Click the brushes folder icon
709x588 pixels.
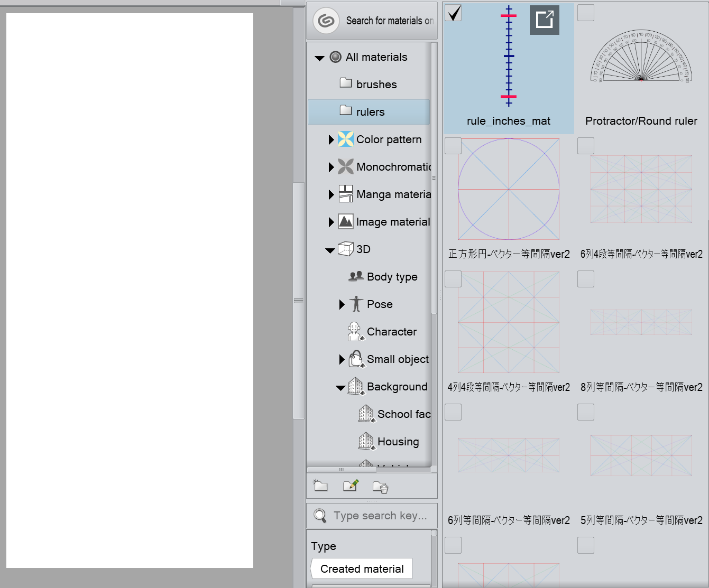(x=346, y=83)
